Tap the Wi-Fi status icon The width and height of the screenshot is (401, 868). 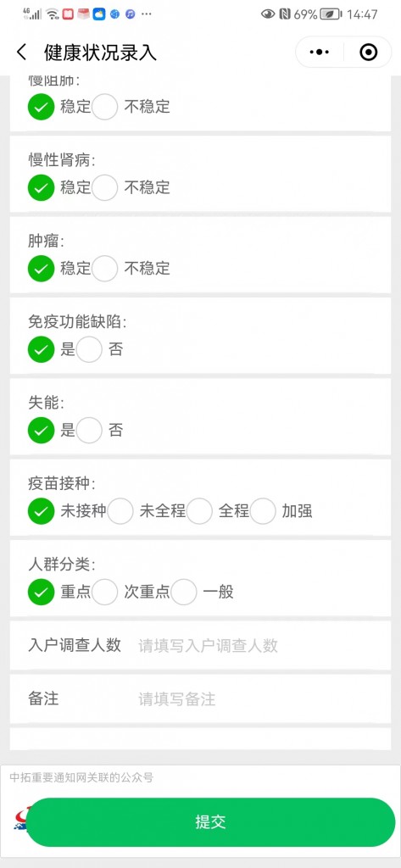click(53, 14)
